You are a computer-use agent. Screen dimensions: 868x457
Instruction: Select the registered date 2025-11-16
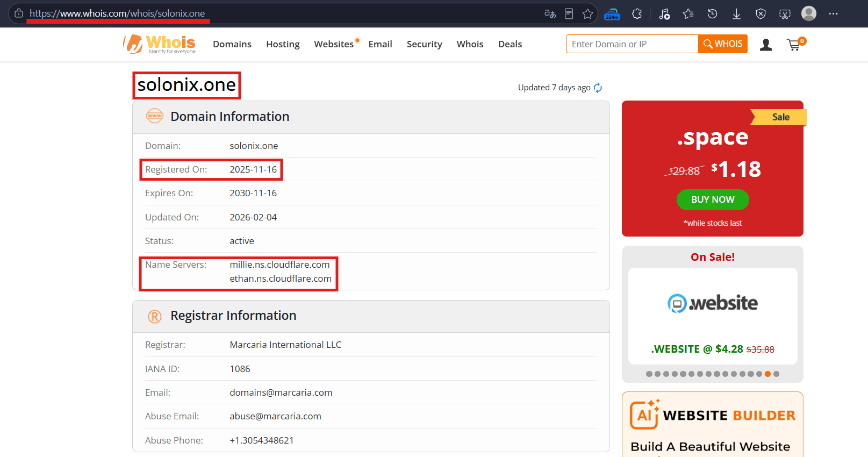[x=253, y=169]
